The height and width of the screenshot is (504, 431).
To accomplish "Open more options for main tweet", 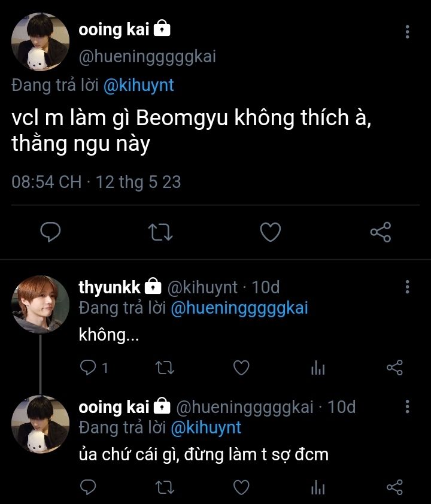I will (x=407, y=31).
